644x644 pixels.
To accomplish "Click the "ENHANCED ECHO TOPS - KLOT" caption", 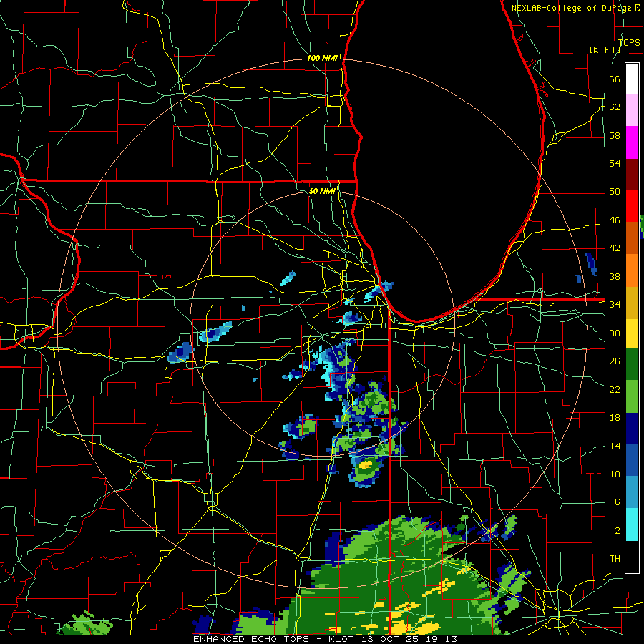I will (274, 639).
